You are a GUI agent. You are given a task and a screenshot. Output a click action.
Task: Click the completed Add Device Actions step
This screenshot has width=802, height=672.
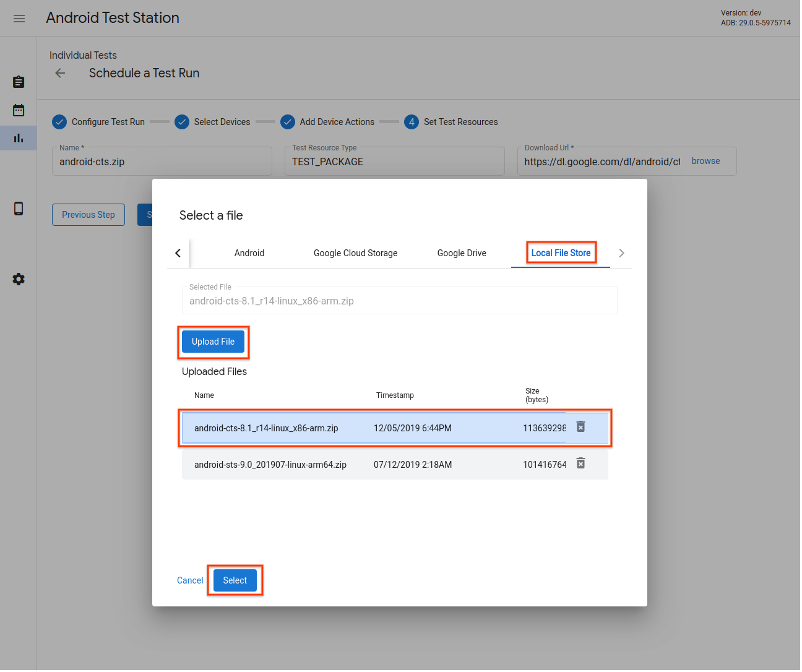(x=328, y=122)
